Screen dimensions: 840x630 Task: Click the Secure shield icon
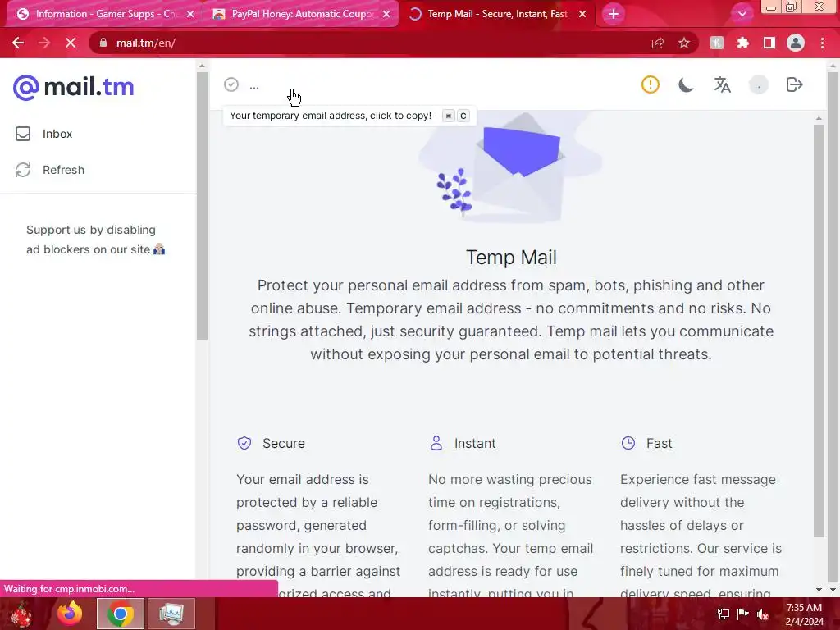click(x=244, y=443)
